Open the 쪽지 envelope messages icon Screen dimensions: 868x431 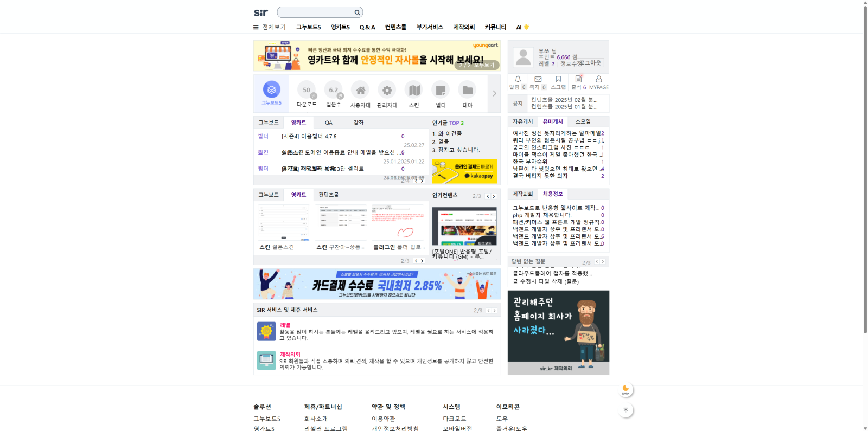538,79
